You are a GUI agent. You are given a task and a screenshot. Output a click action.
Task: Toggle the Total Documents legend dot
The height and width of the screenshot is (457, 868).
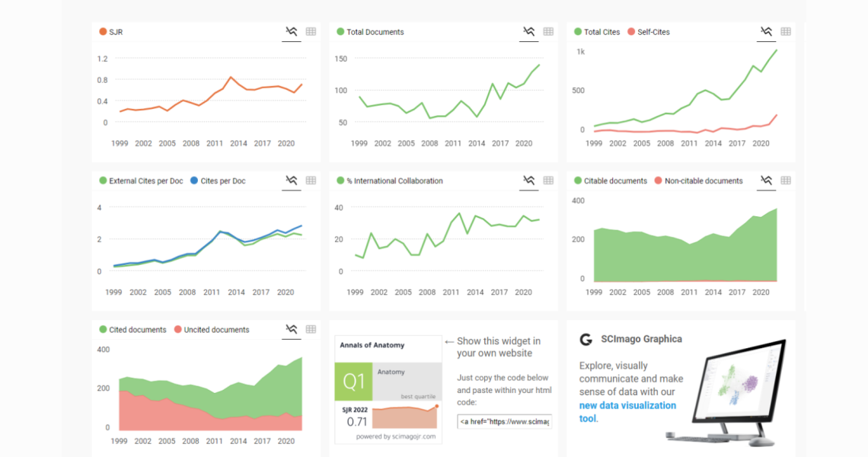click(340, 31)
